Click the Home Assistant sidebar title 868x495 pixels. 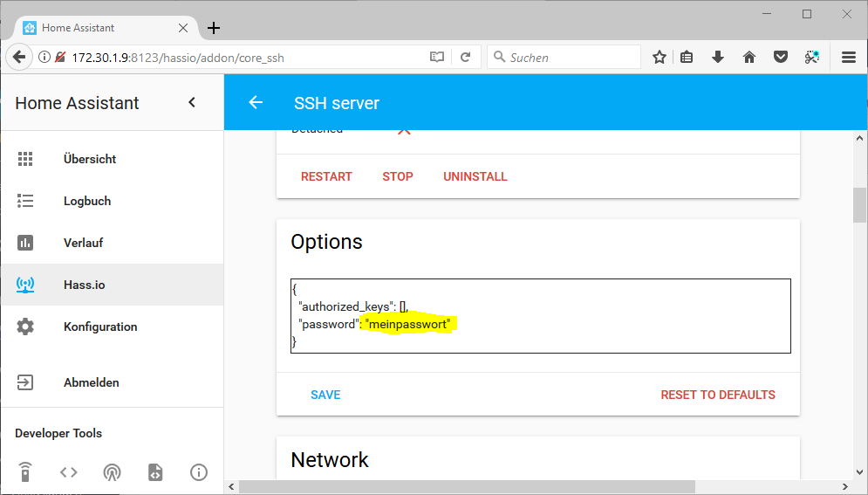77,103
